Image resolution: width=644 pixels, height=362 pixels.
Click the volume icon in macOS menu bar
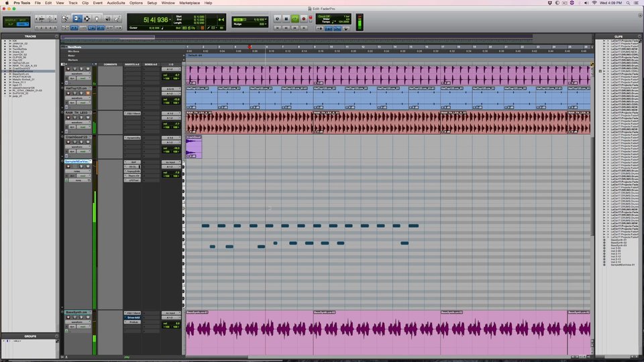[x=586, y=3]
